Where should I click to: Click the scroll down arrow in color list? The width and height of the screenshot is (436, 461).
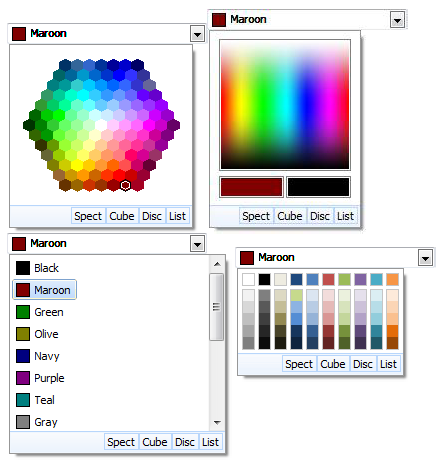(x=217, y=423)
